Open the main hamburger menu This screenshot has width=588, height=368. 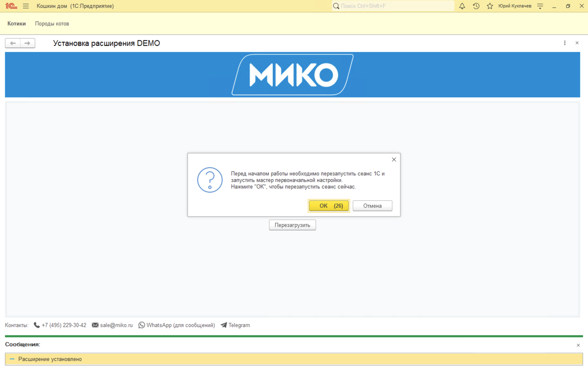click(26, 6)
